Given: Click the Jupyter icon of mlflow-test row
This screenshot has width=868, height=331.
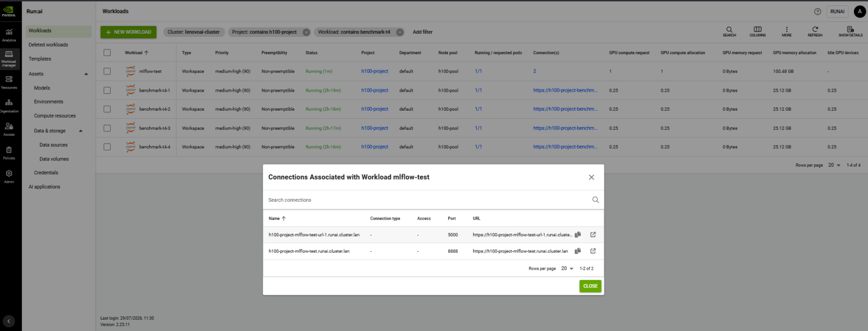Looking at the screenshot, I should click(131, 71).
